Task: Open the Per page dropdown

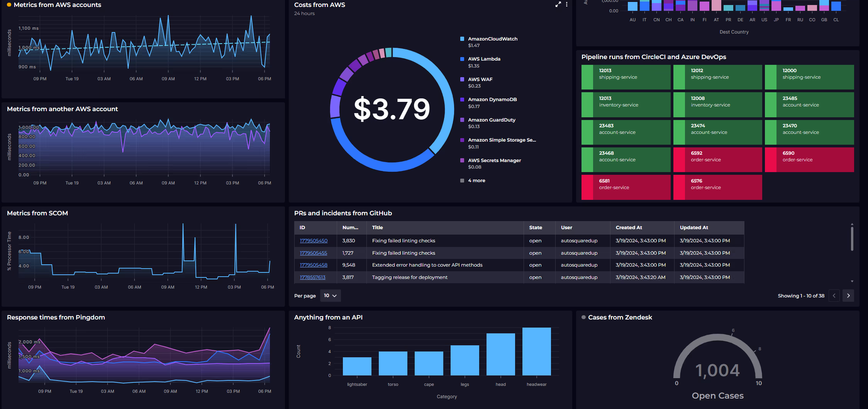Action: 330,296
